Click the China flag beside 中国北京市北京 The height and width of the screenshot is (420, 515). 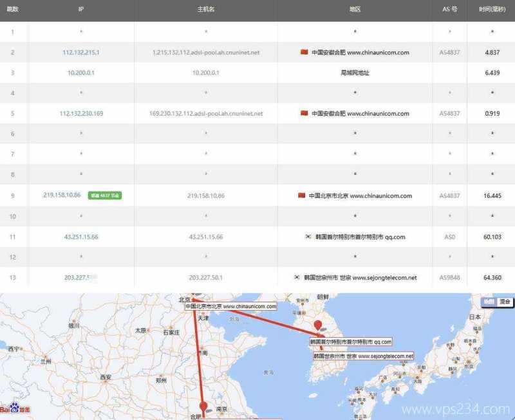(301, 196)
